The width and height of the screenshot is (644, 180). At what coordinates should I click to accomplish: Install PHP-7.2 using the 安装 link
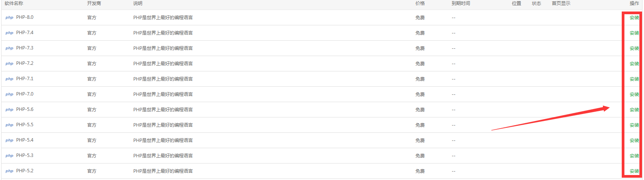pyautogui.click(x=634, y=64)
